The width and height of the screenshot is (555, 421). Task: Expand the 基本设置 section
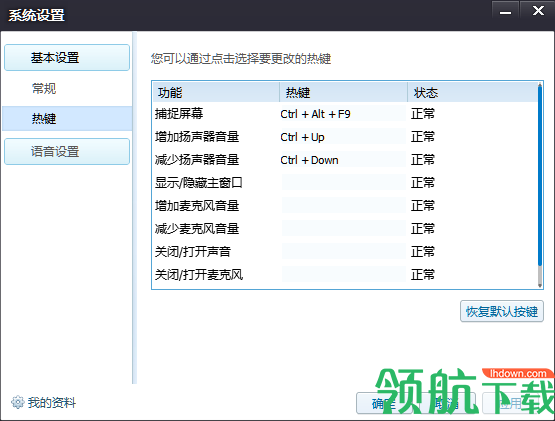pos(67,57)
